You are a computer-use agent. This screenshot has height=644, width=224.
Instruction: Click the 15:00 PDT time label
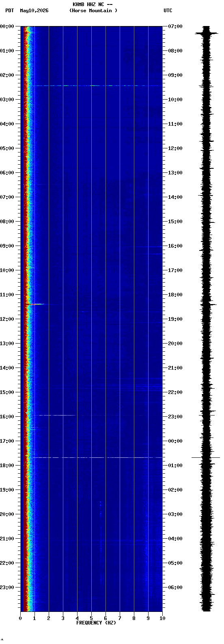coord(7,392)
